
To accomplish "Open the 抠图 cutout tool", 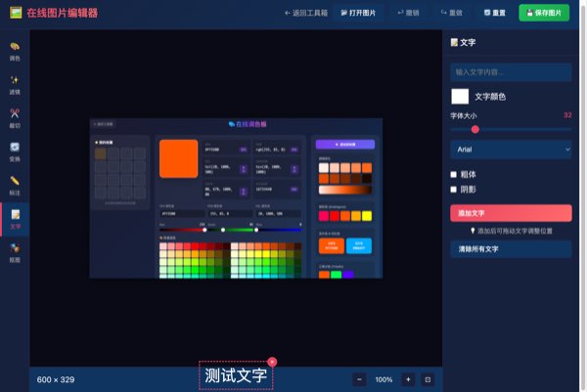I will (x=15, y=253).
